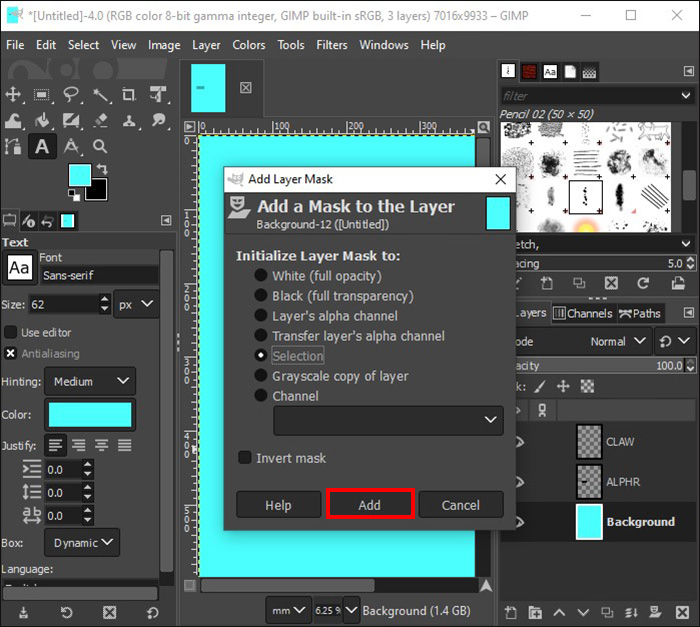Open the Hinting Medium dropdown
Viewport: 700px width, 627px height.
tap(90, 381)
